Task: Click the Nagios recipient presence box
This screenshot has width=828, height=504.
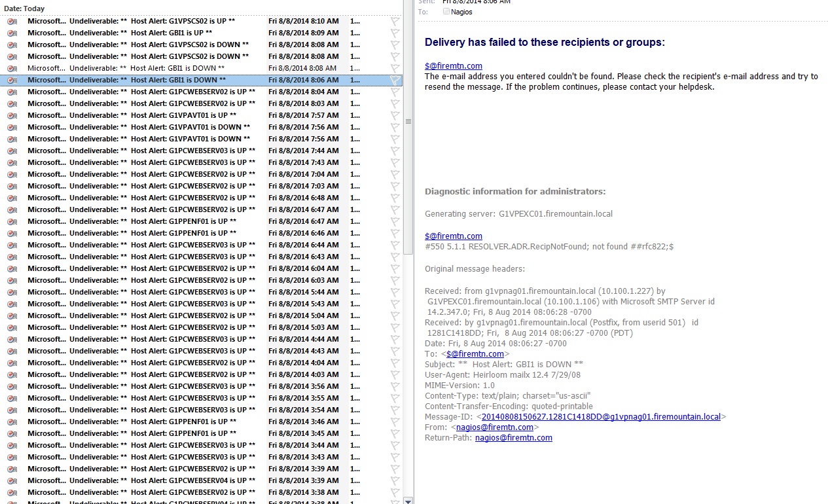Action: tap(446, 12)
